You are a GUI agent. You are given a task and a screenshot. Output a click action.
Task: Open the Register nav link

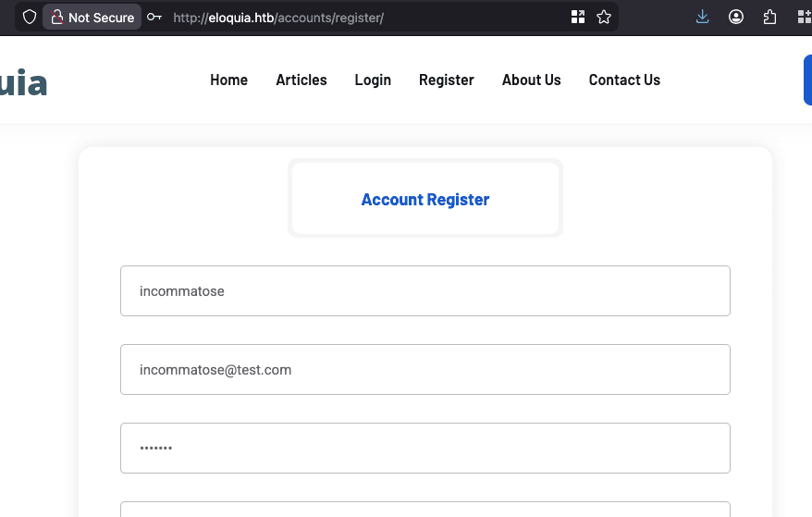point(447,80)
